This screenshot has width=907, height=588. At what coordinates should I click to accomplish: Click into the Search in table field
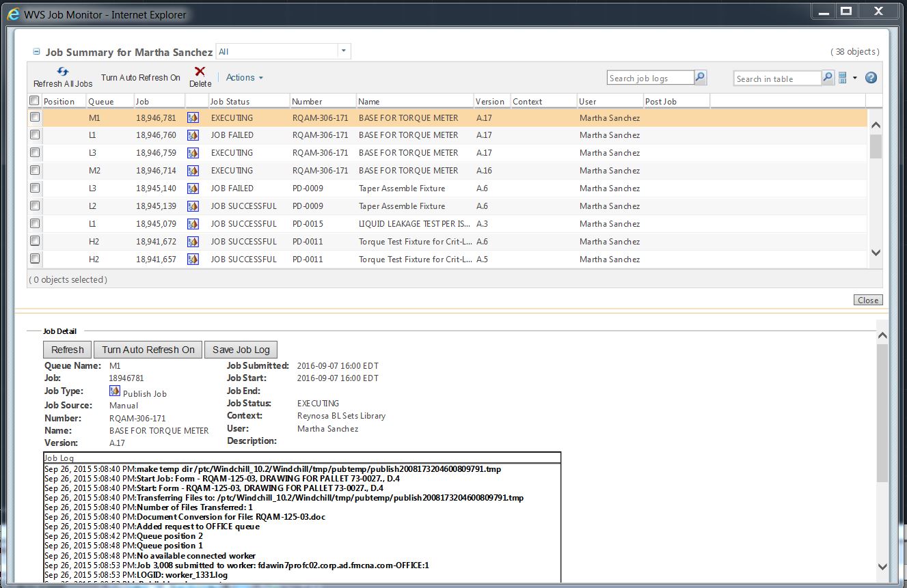pyautogui.click(x=777, y=79)
